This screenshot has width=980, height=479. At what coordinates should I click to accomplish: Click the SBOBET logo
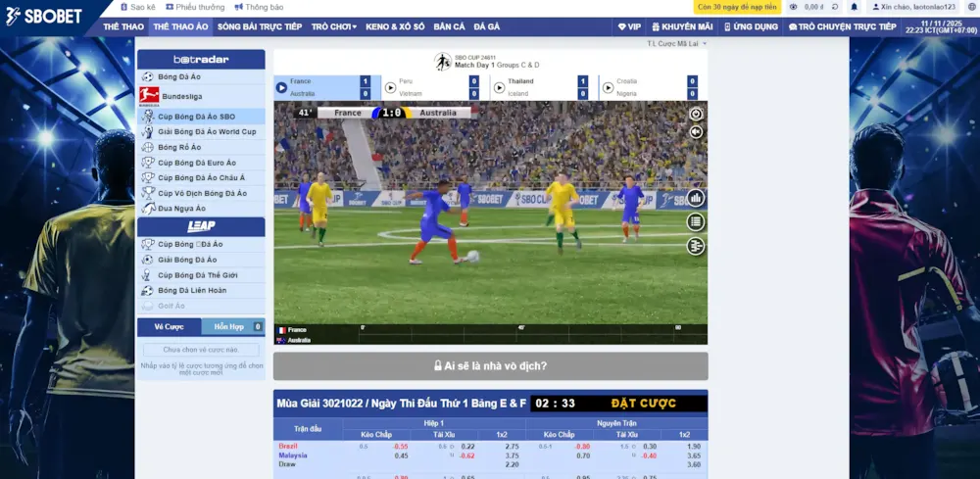pyautogui.click(x=45, y=16)
